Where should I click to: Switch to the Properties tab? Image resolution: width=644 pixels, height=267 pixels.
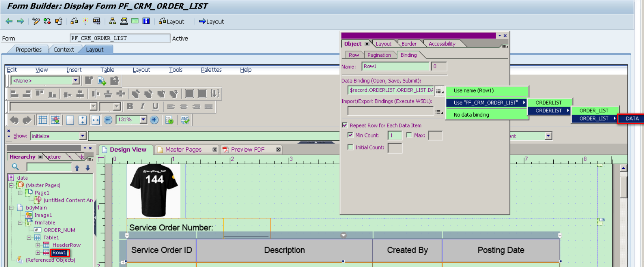click(28, 49)
